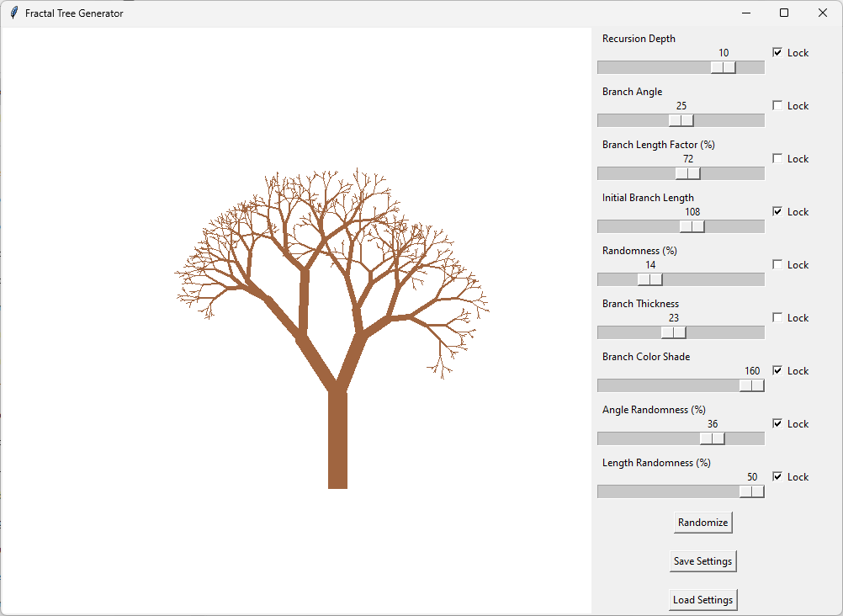Select the Branch Color Shade slider handle
The width and height of the screenshot is (843, 616).
pos(750,385)
